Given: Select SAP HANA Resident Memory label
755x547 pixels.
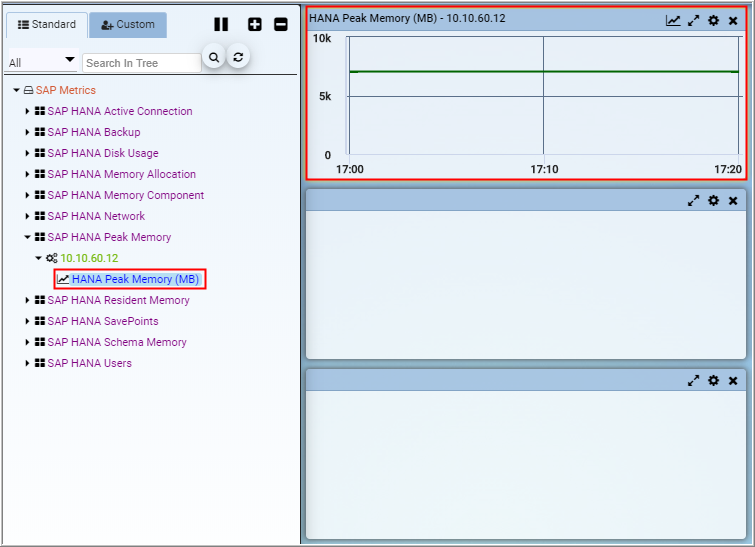Looking at the screenshot, I should pyautogui.click(x=118, y=300).
